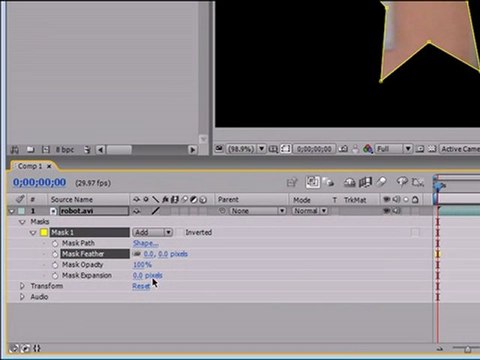Viewport: 480px width, 360px height.
Task: Click the Mask Opacity 100% value
Action: (x=142, y=265)
